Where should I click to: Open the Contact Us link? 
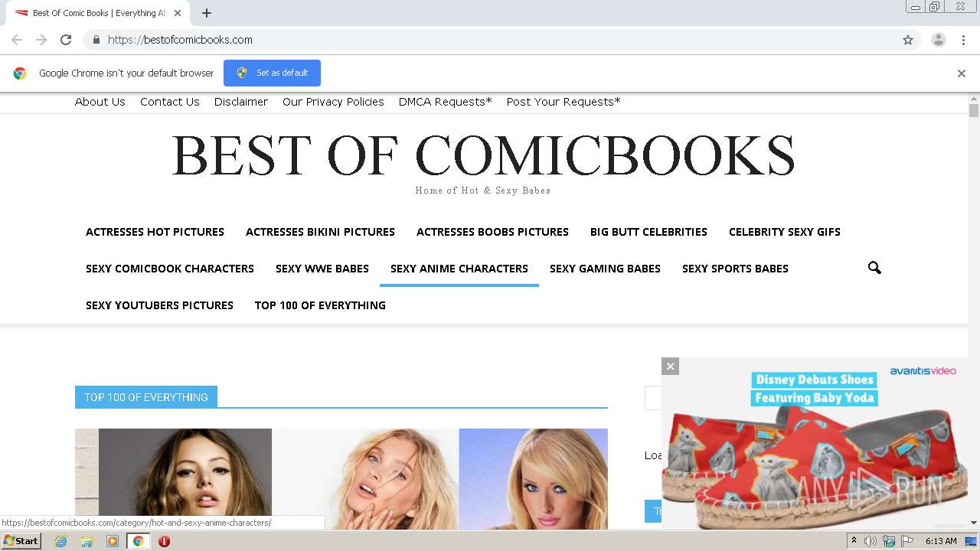pyautogui.click(x=170, y=102)
